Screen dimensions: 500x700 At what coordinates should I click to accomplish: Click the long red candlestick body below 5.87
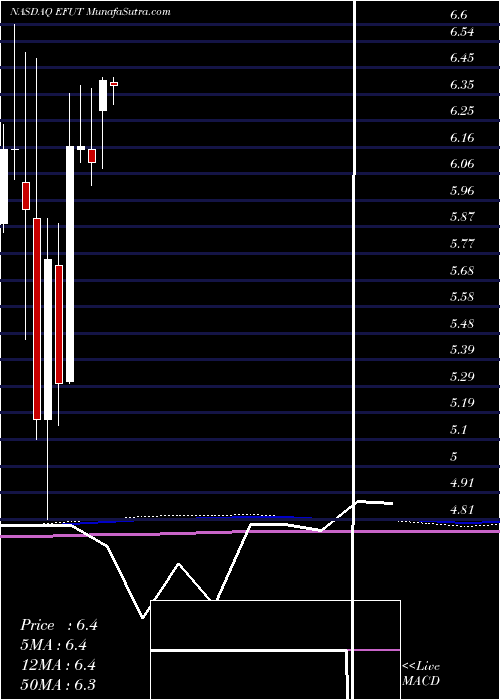click(x=37, y=319)
